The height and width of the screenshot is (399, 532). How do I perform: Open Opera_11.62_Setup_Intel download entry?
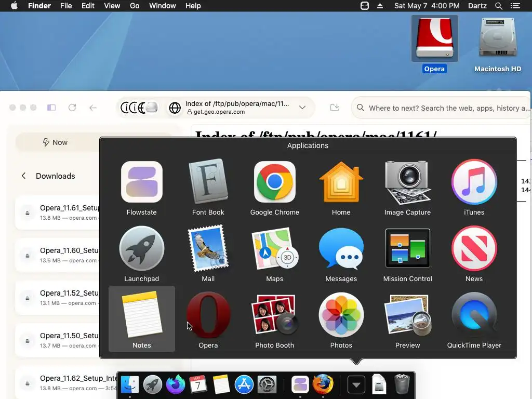66,383
